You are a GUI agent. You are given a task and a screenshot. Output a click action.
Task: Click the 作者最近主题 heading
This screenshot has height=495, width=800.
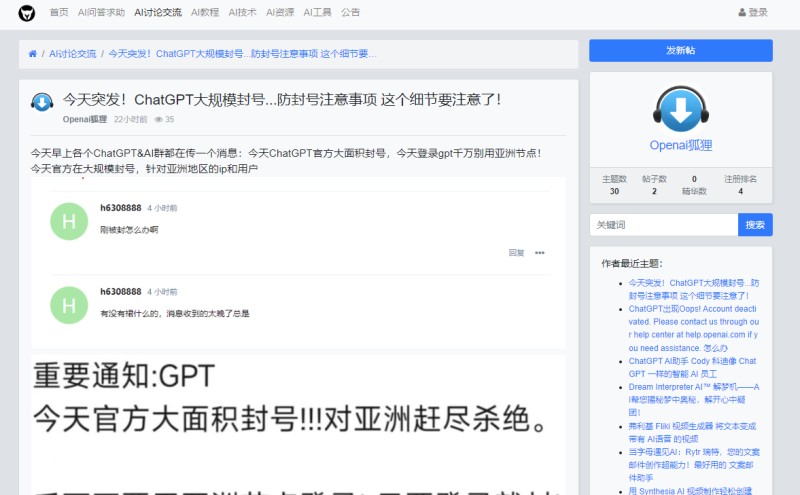pos(632,263)
